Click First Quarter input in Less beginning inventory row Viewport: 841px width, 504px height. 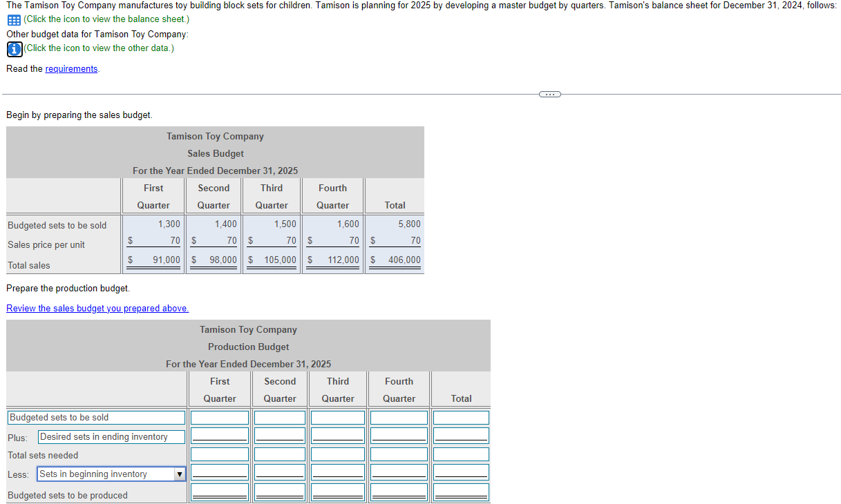tap(220, 472)
